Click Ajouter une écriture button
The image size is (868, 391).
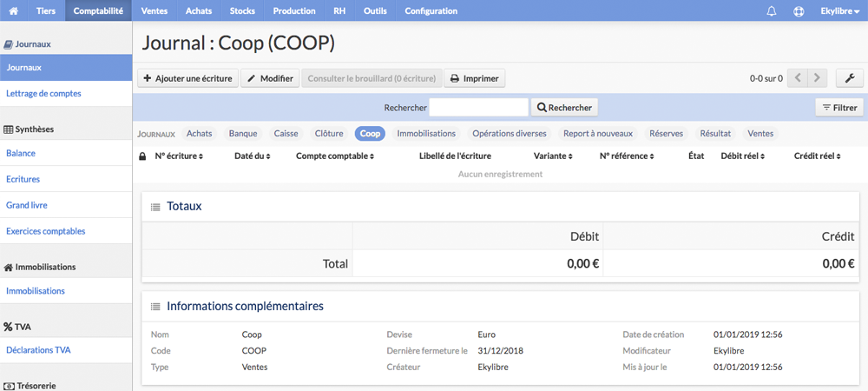tap(188, 78)
